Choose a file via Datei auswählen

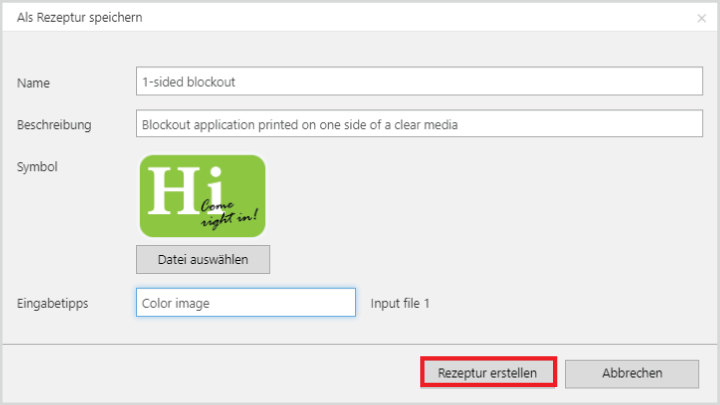tap(203, 259)
